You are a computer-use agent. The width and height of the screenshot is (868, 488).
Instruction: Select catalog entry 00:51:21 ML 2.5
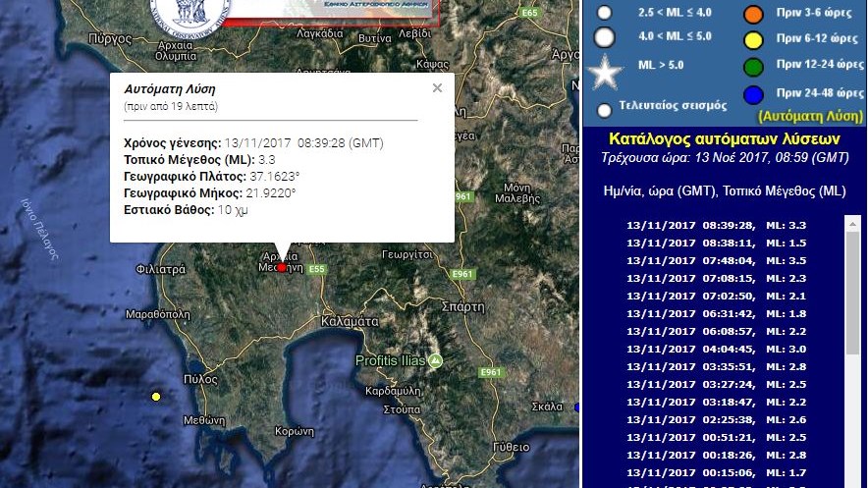pos(716,438)
